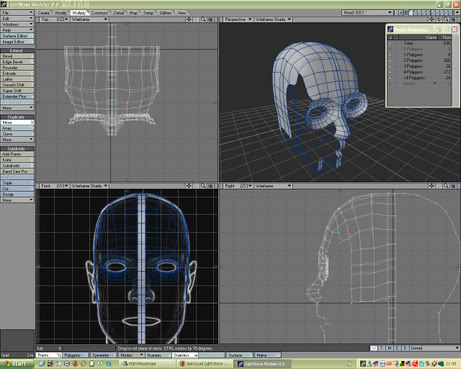The image size is (461, 369).
Task: Switch to the Create tab
Action: tap(44, 13)
